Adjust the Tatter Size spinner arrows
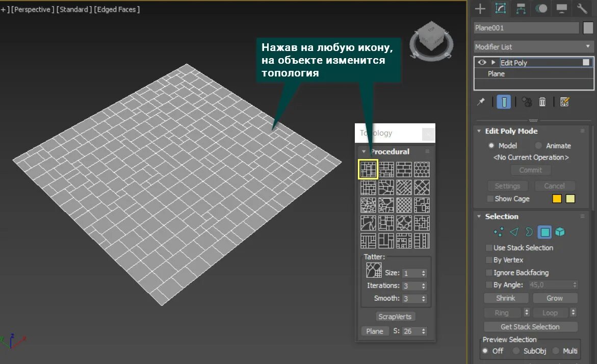Viewport: 597px width, 364px height. click(x=423, y=273)
